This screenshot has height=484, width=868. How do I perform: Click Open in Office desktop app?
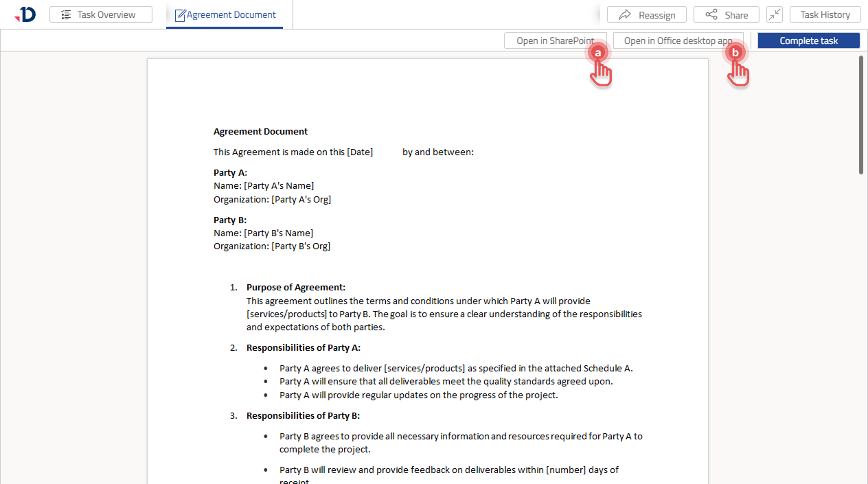pos(678,41)
